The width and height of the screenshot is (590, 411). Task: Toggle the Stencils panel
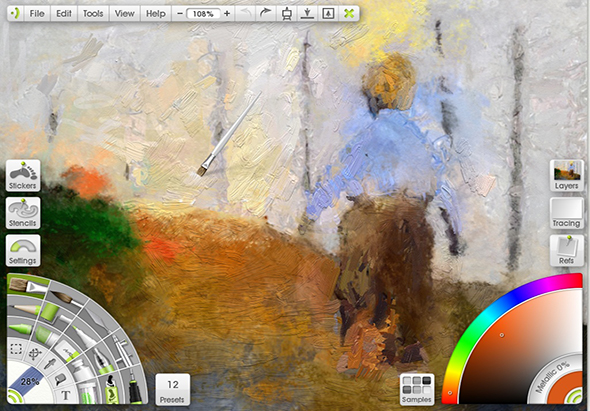click(x=23, y=213)
